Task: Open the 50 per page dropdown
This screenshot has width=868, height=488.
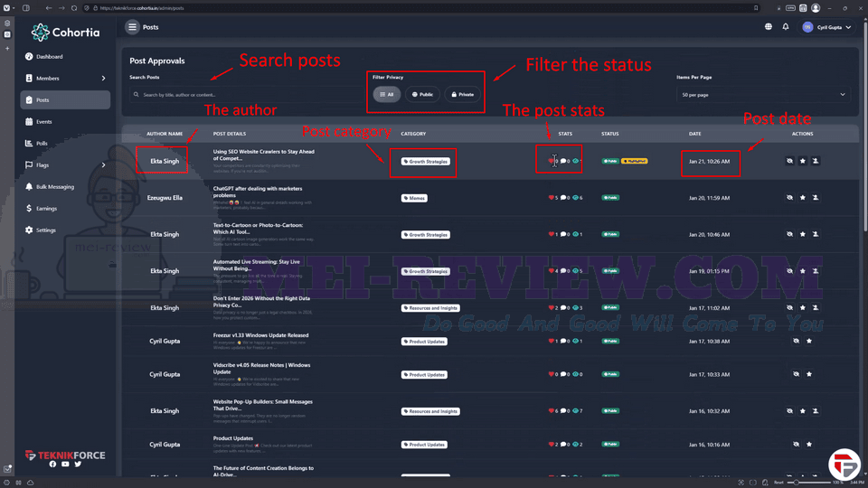Action: tap(763, 95)
